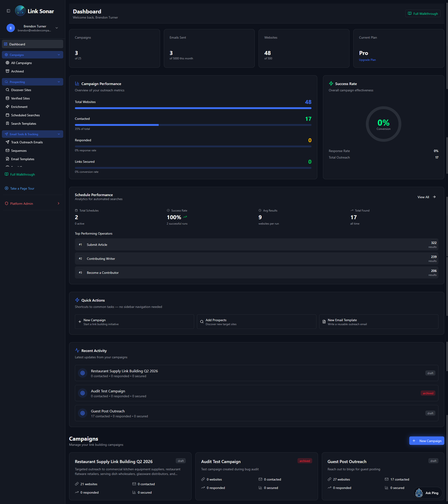Screen dimensions: 448x504
Task: Click the Platform Admin shield icon
Action: (x=6, y=203)
